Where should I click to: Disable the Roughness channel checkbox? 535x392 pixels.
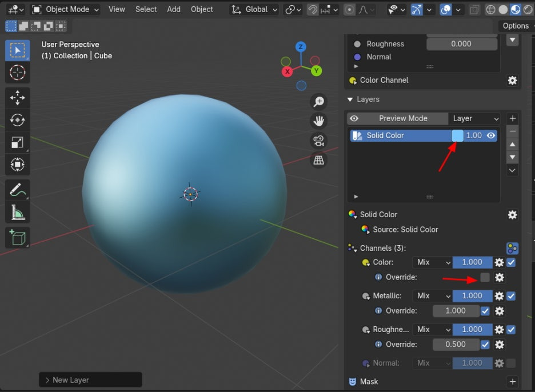[x=511, y=330]
